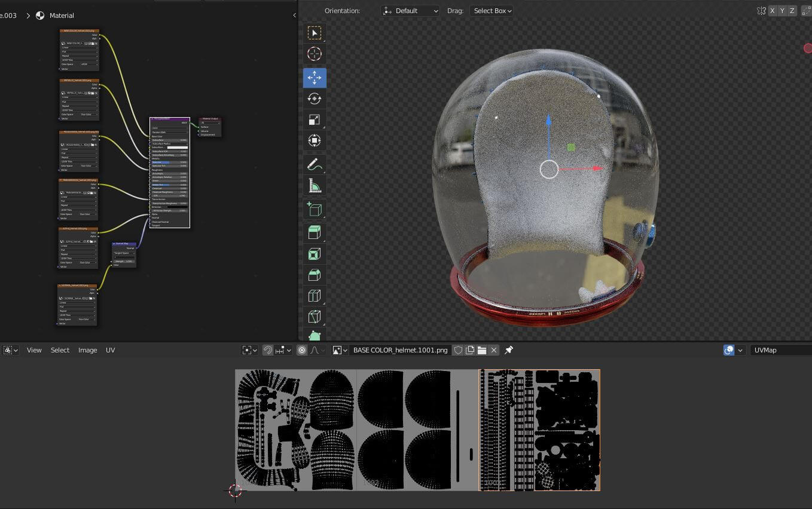The image size is (812, 509).
Task: Open the Orientation Default dropdown
Action: coord(410,11)
